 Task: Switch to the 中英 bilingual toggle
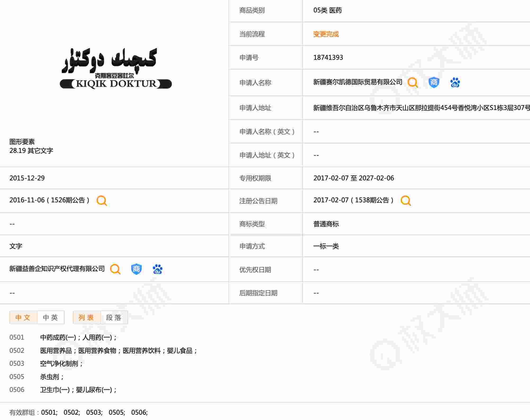(x=51, y=317)
